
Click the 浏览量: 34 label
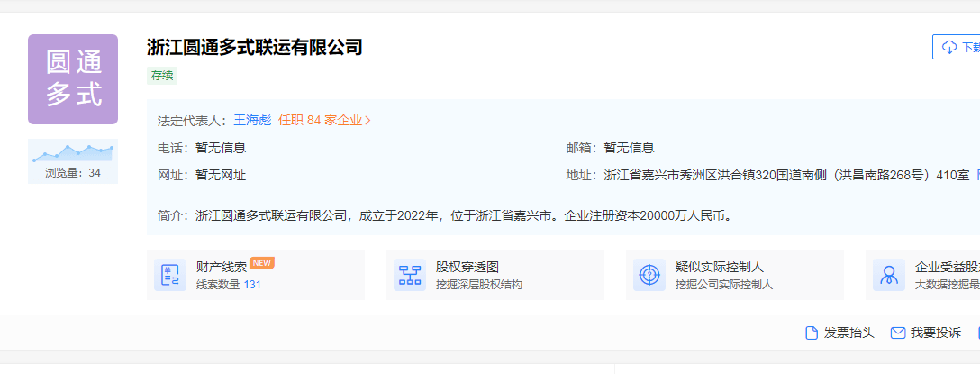72,173
